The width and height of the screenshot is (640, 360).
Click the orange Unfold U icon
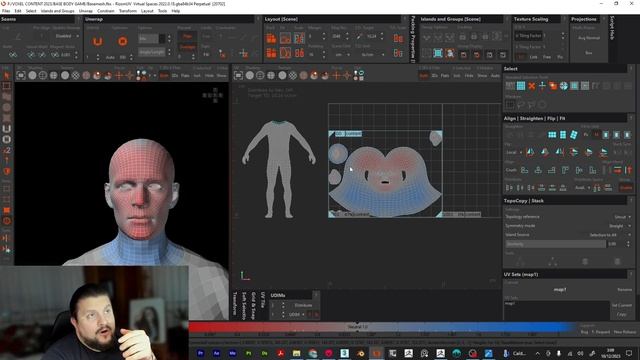pyautogui.click(x=97, y=41)
